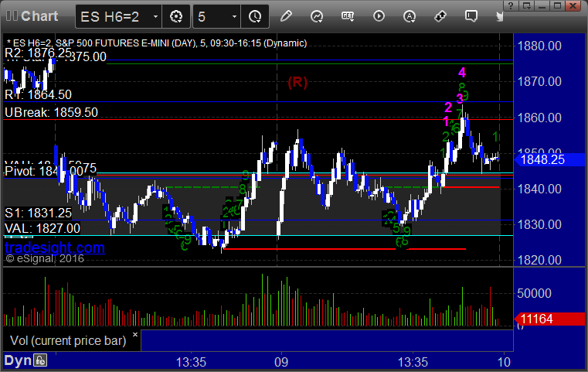The image size is (588, 372).
Task: Click the 50000 volume axis label
Action: 534,293
